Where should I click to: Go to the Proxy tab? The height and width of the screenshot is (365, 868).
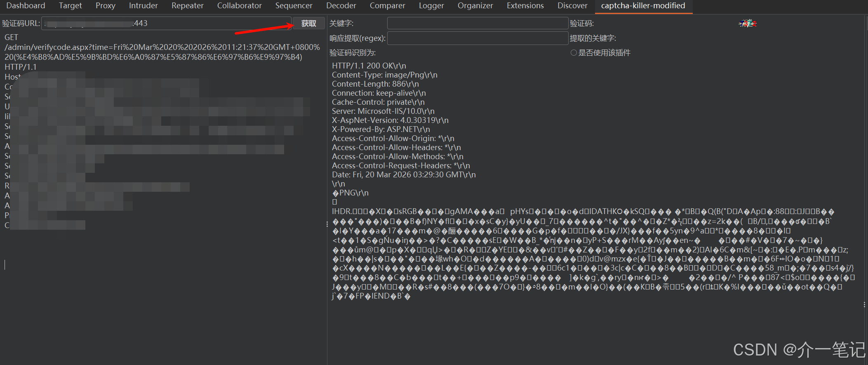[106, 6]
